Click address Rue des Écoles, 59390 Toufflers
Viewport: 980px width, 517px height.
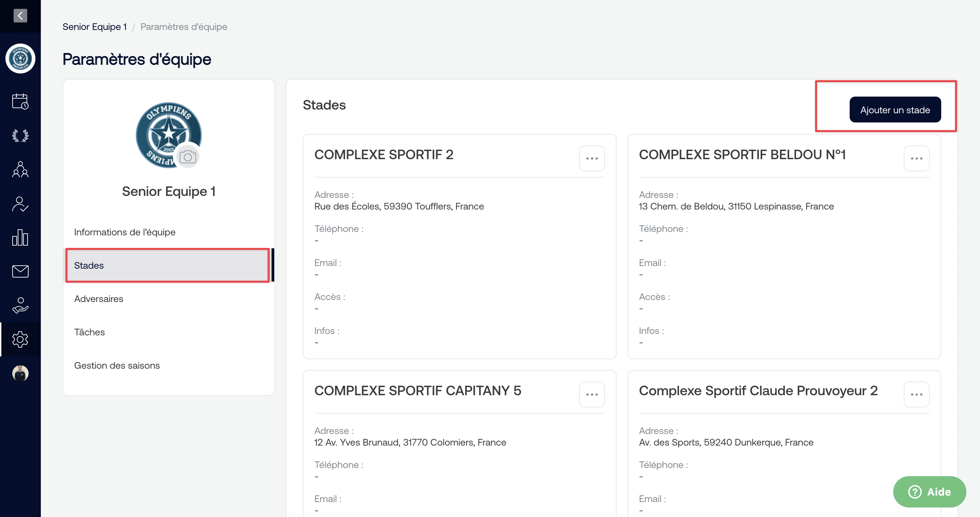[x=399, y=206]
